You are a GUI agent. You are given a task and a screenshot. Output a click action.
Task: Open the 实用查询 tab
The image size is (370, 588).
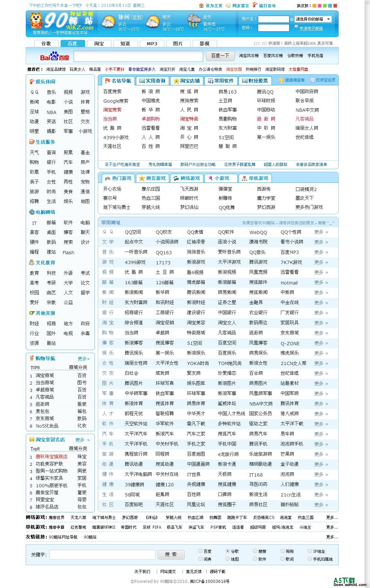pyautogui.click(x=152, y=81)
